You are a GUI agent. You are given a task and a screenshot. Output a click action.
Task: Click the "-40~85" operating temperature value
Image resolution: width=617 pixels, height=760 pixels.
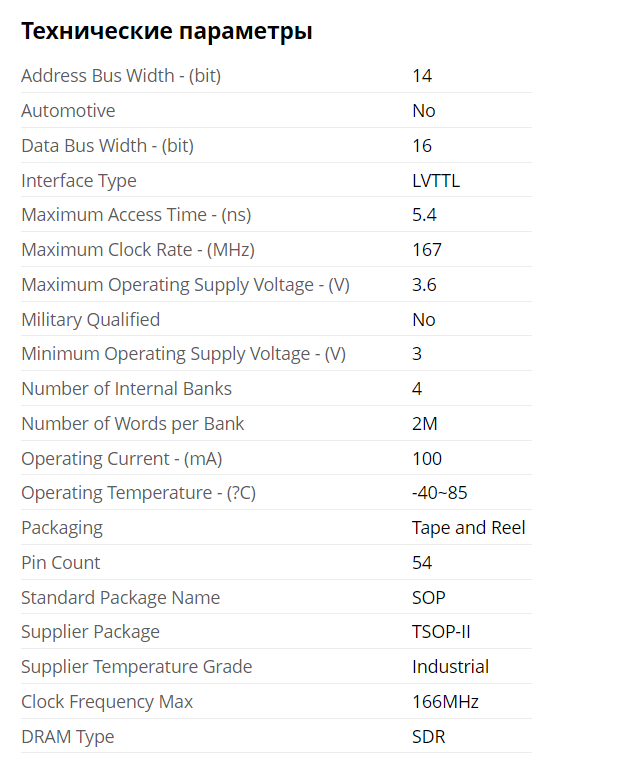[440, 493]
